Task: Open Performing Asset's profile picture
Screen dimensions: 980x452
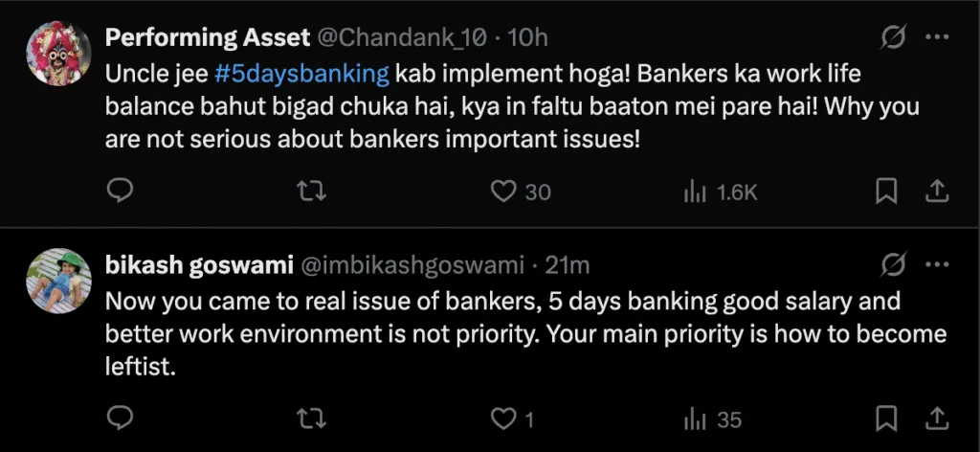Action: 59,56
